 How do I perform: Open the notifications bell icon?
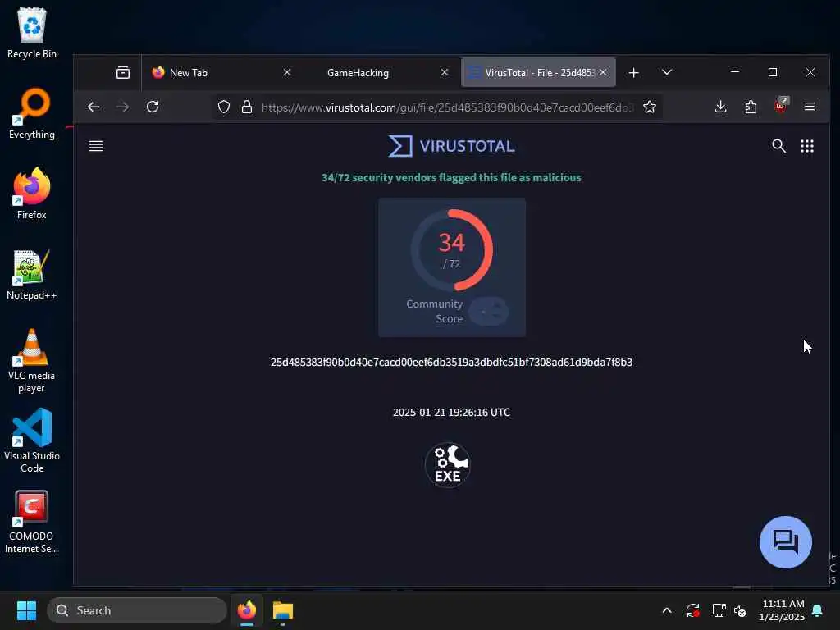point(818,610)
